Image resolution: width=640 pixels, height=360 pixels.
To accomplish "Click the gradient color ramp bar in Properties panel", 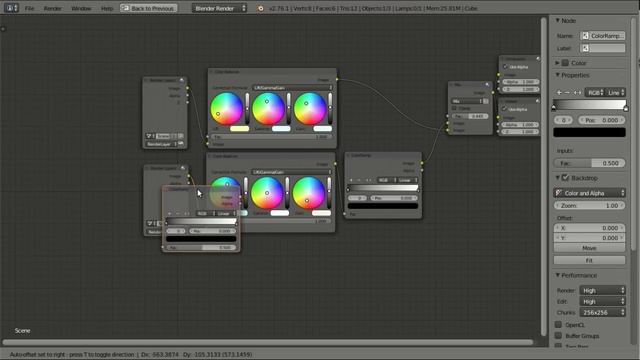I will tap(589, 104).
